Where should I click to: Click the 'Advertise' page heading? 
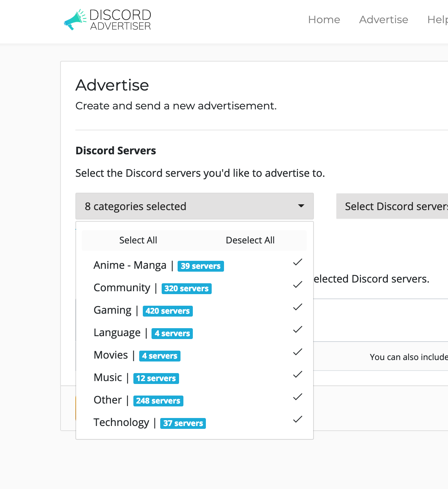pos(112,85)
